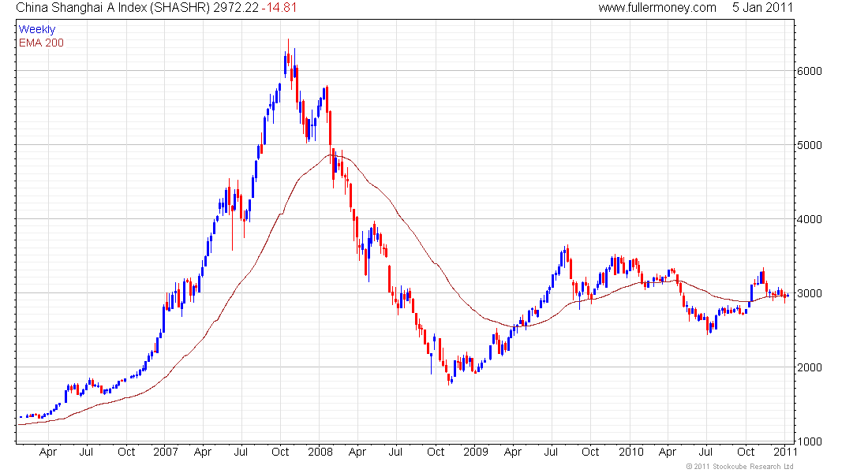Select the 2007 year label on time axis
Screen dimensions: 868x473
(166, 452)
